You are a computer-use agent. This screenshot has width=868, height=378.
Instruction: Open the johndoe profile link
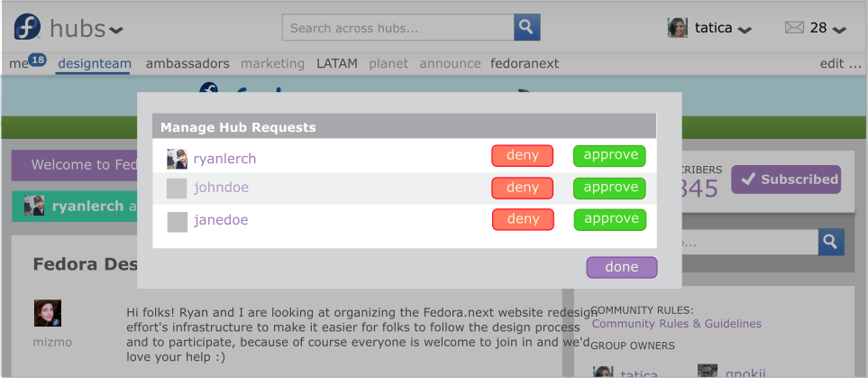click(222, 188)
